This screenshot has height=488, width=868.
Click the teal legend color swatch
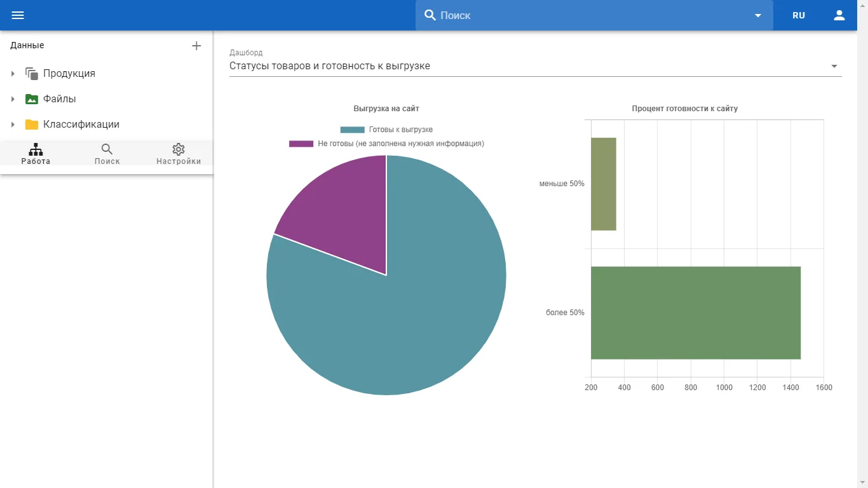click(x=353, y=130)
